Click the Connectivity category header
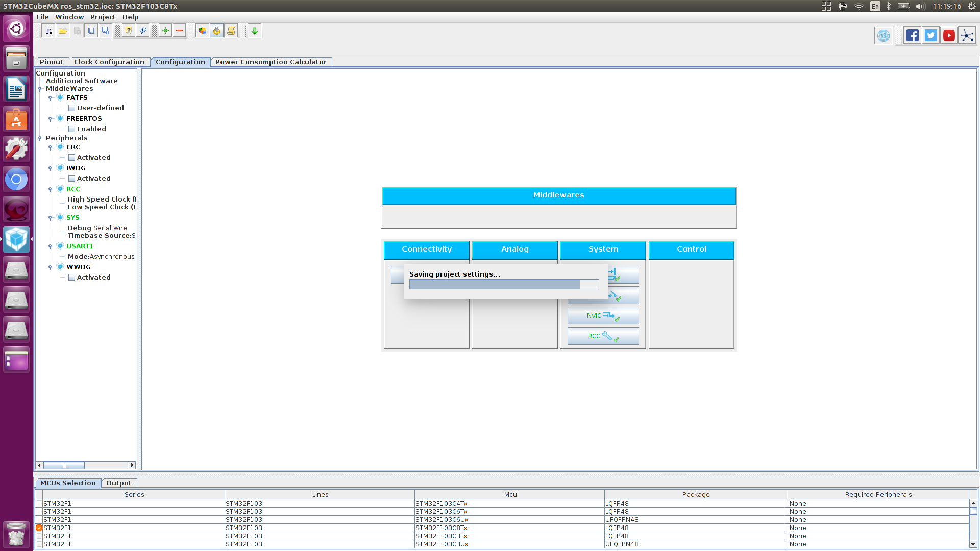Viewport: 980px width, 551px height. [x=427, y=249]
